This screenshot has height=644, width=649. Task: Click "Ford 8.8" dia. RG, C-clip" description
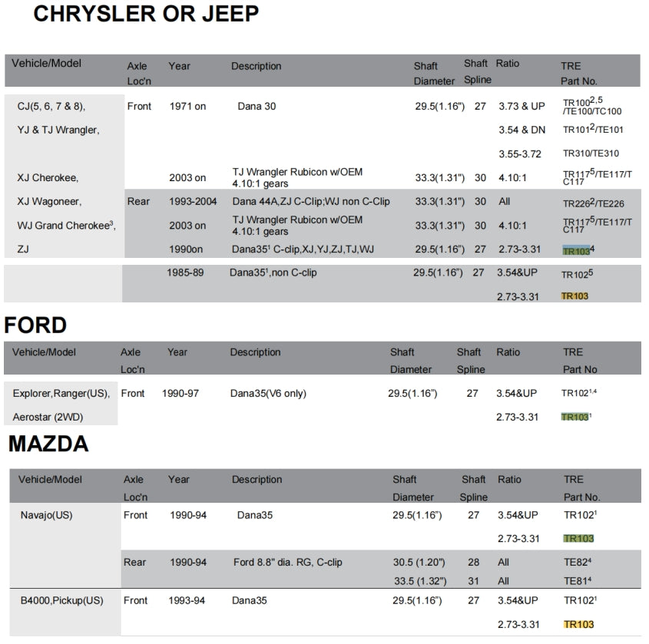click(287, 563)
